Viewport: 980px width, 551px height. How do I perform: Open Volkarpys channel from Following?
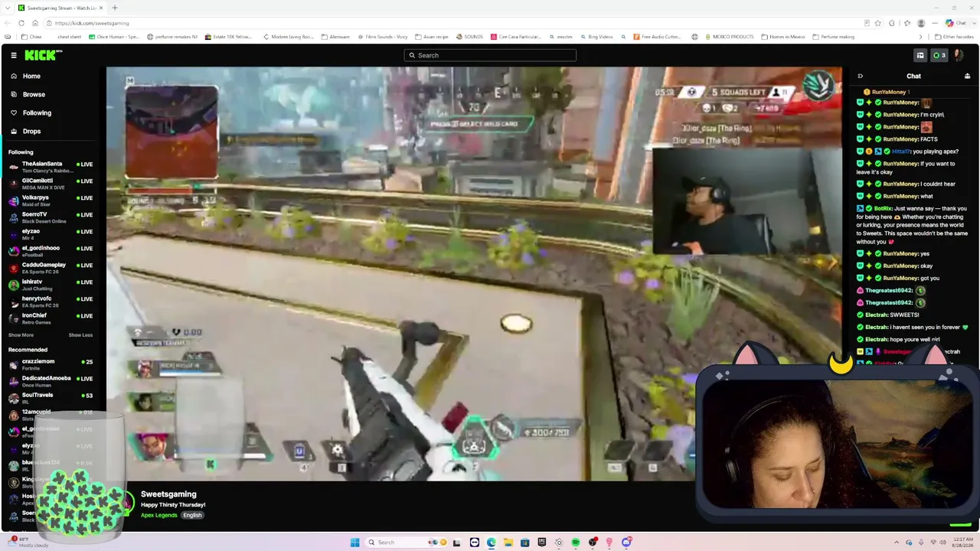tap(51, 201)
